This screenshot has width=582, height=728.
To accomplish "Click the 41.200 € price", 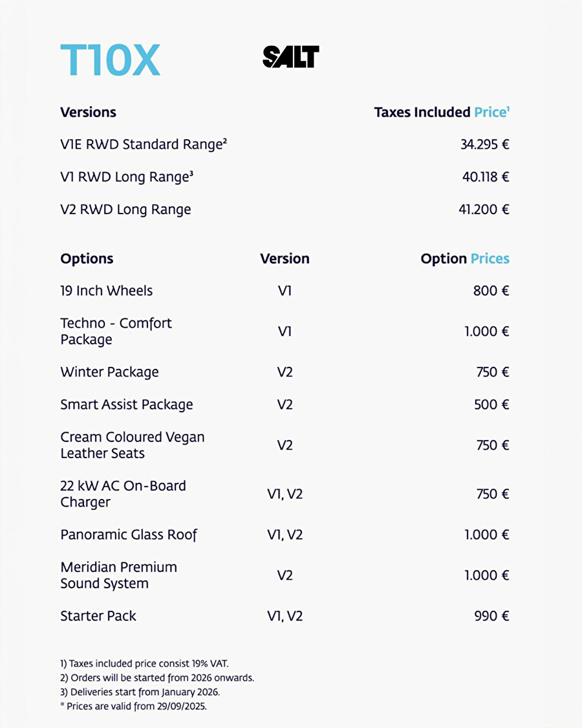I will 484,210.
